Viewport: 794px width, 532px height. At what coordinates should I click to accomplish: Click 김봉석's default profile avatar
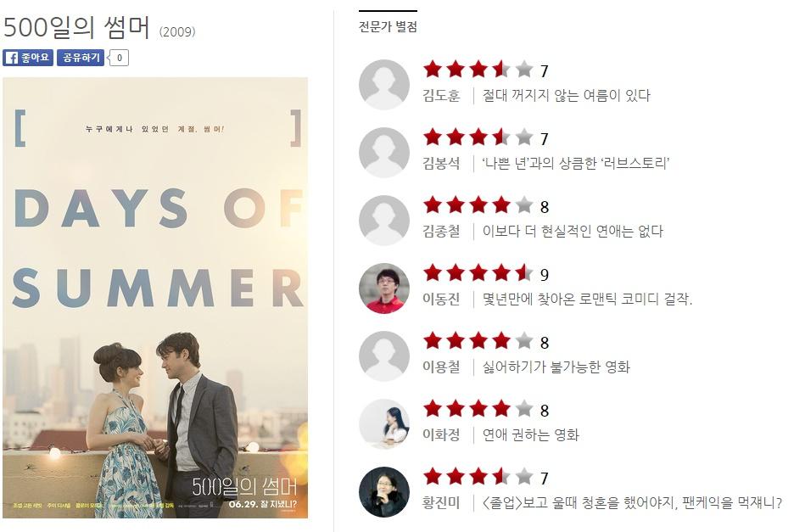click(384, 153)
